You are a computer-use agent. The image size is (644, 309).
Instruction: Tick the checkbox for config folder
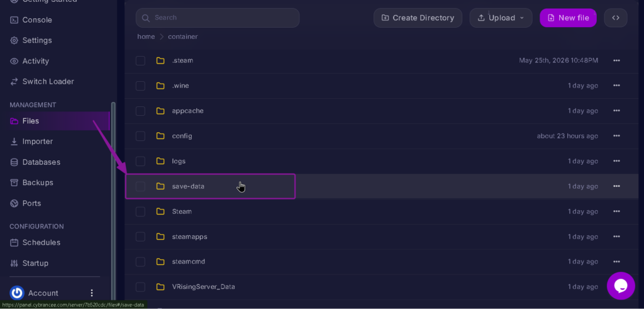pyautogui.click(x=140, y=136)
